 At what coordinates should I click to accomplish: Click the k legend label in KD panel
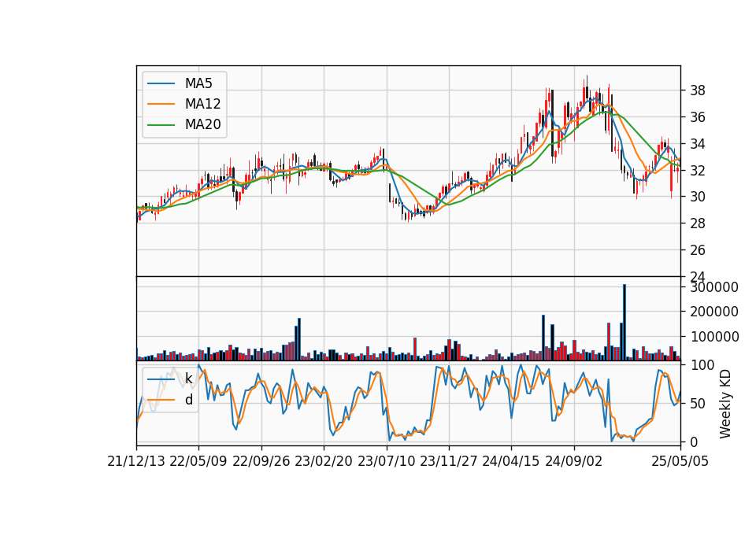(x=188, y=379)
